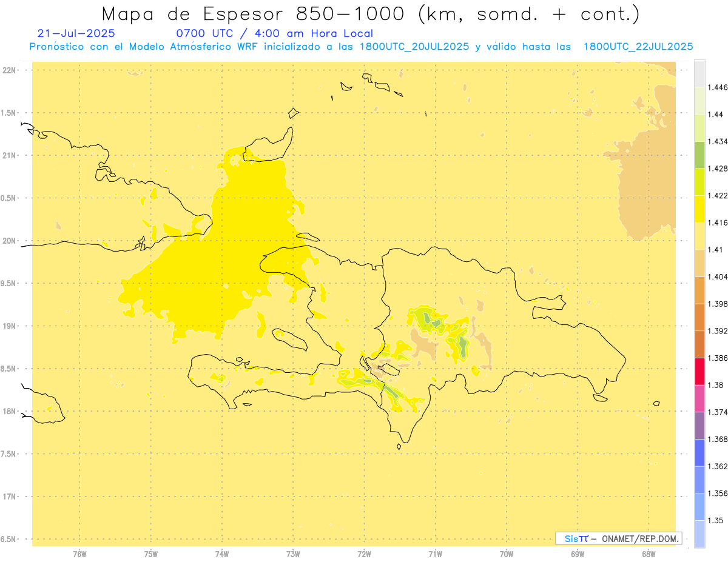Click the '1.398' legend value

718,304
